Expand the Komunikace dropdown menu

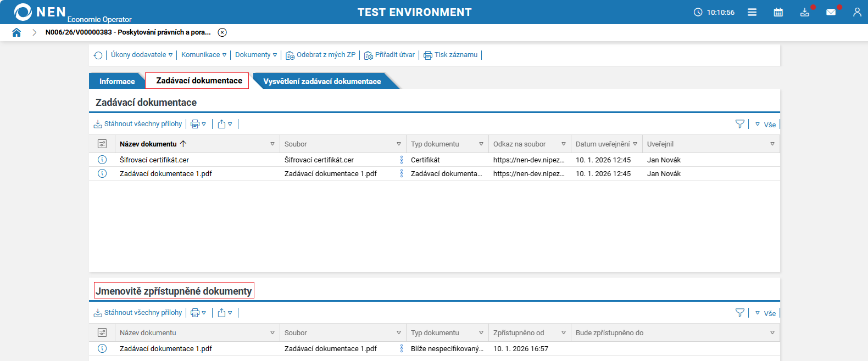click(203, 55)
